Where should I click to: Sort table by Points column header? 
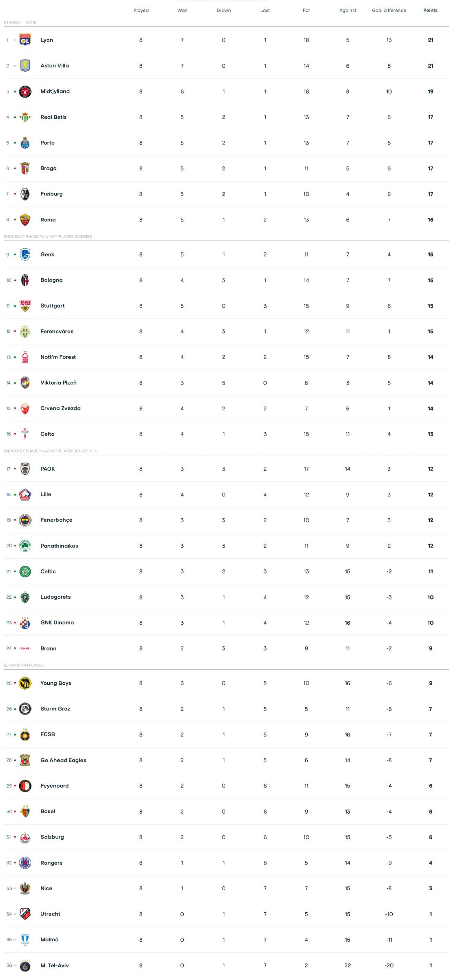coord(430,11)
